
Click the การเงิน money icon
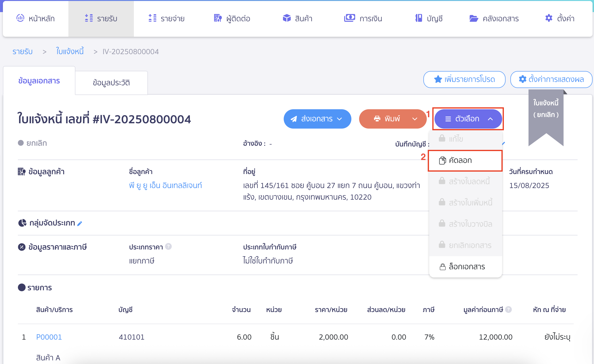pyautogui.click(x=350, y=18)
